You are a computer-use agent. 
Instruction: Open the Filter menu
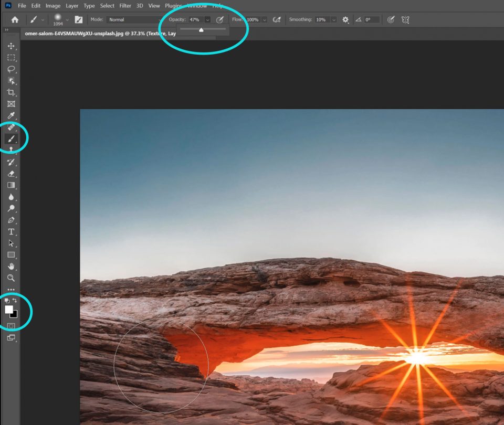(125, 6)
